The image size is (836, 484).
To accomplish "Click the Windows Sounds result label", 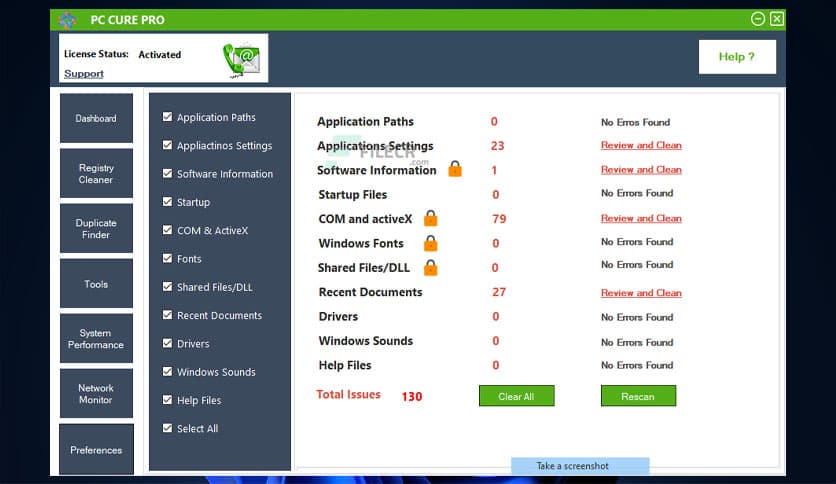I will tap(366, 341).
